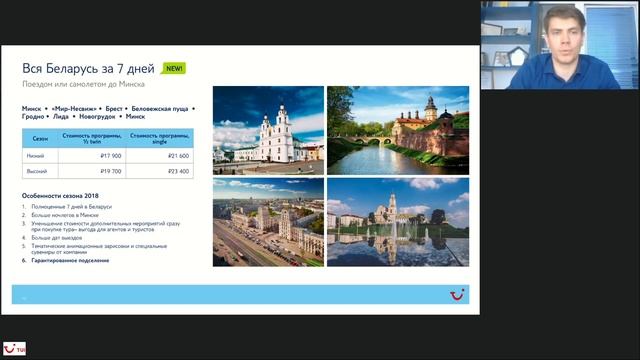Click the 'Низкий' season row label
Viewport: 640px width, 360px height.
click(36, 156)
